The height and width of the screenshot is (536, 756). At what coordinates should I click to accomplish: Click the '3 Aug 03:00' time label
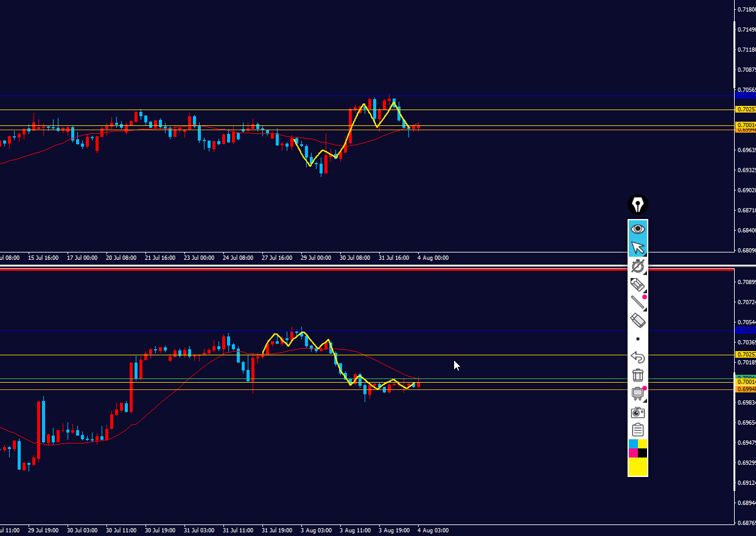tap(316, 531)
